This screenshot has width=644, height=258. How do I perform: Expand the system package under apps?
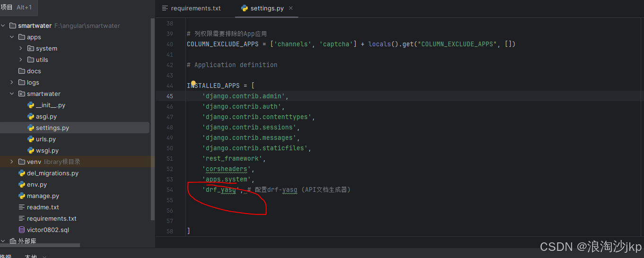pyautogui.click(x=21, y=48)
